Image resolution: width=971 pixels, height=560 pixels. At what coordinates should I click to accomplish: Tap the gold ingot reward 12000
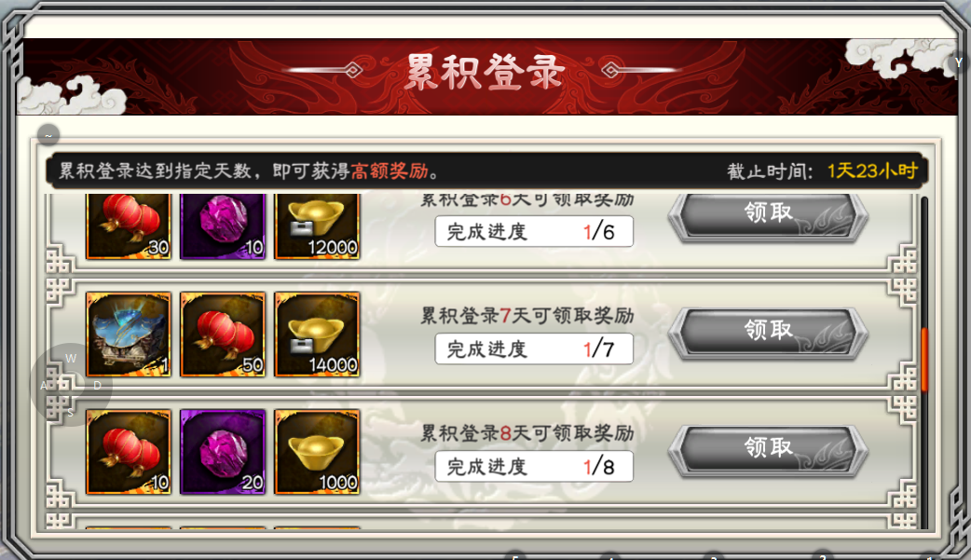point(317,226)
